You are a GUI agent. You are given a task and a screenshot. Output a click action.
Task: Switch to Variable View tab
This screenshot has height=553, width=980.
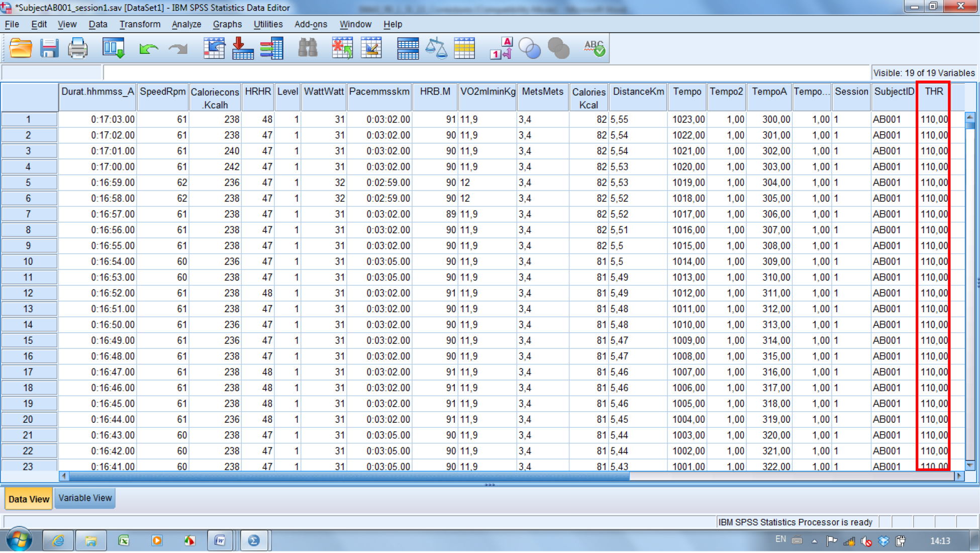(x=85, y=498)
